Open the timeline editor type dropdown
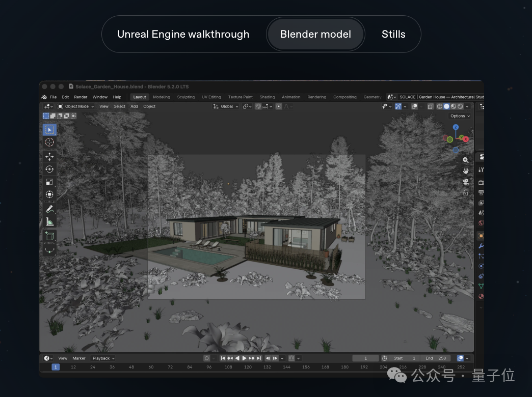This screenshot has height=397, width=532. click(x=48, y=358)
